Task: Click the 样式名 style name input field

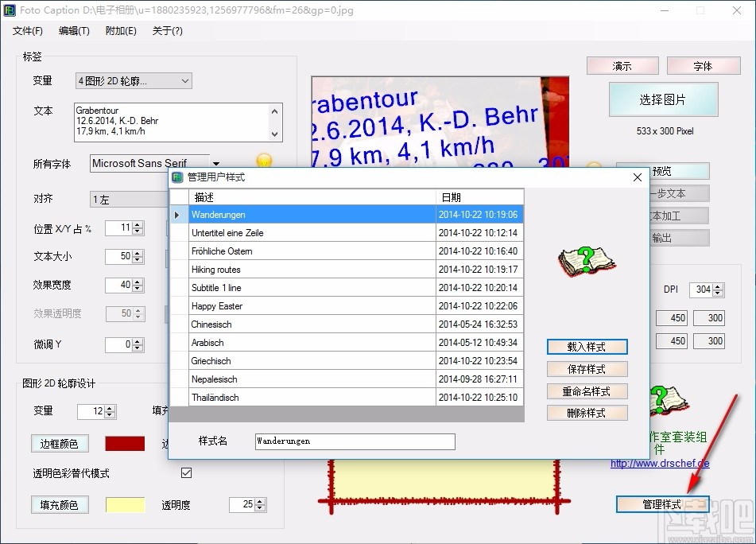Action: [355, 441]
